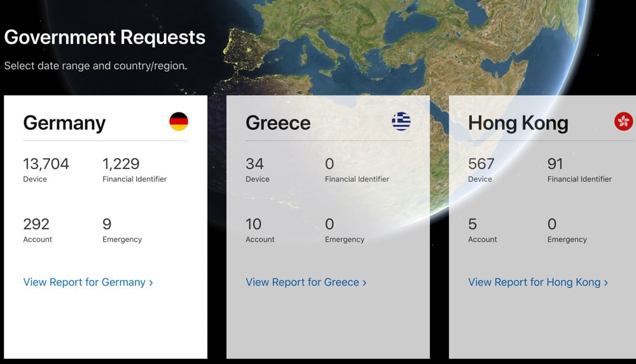This screenshot has width=636, height=364.
Task: Click Germany's 13,704 Device count
Action: (46, 164)
